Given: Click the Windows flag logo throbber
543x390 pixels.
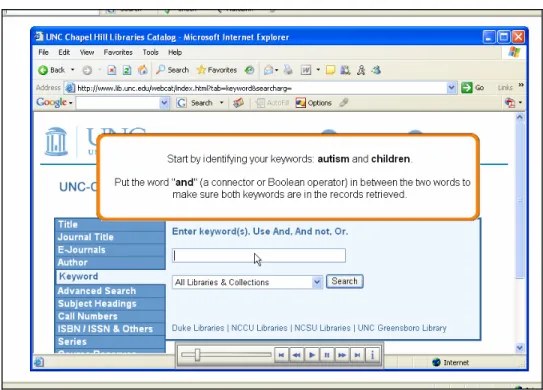Looking at the screenshot, I should coord(514,53).
